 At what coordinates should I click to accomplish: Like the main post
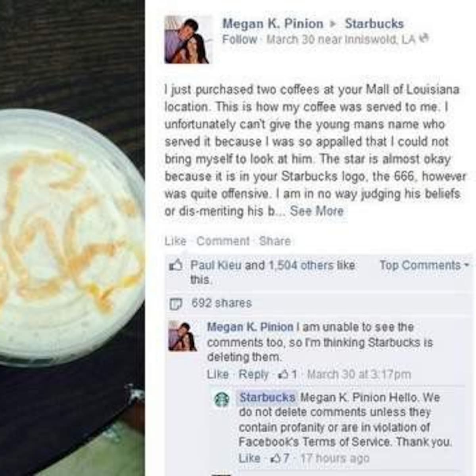click(175, 241)
